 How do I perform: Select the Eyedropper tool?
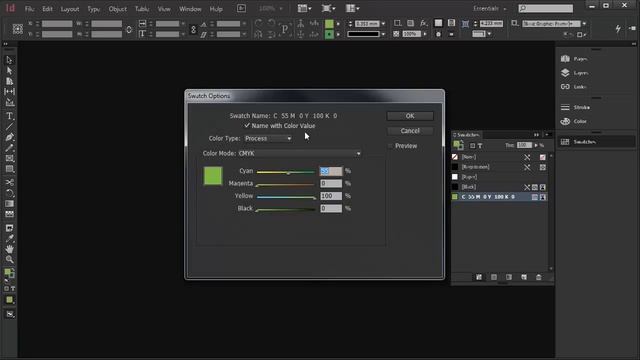tap(9, 238)
